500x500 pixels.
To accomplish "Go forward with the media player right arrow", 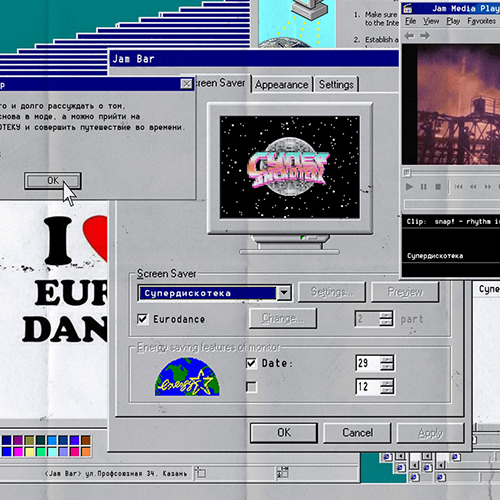I will 425,35.
